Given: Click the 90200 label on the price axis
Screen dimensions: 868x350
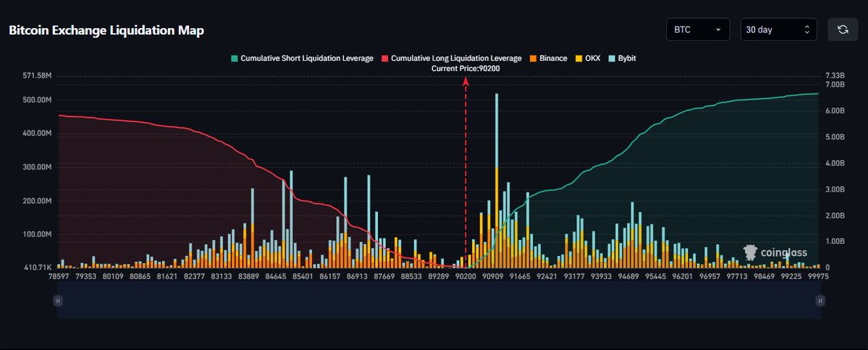Looking at the screenshot, I should (465, 276).
